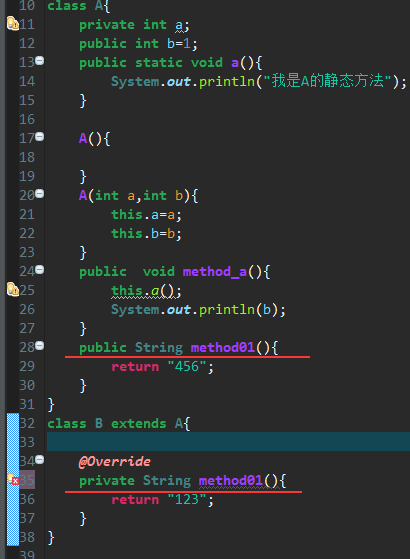Click the Chinese string literal in println
410x559 pixels.
(327, 81)
